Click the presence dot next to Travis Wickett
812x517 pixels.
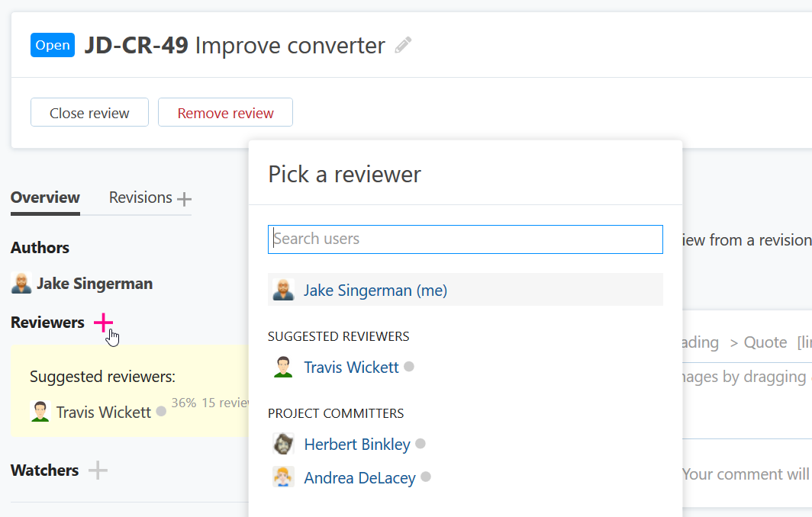409,367
